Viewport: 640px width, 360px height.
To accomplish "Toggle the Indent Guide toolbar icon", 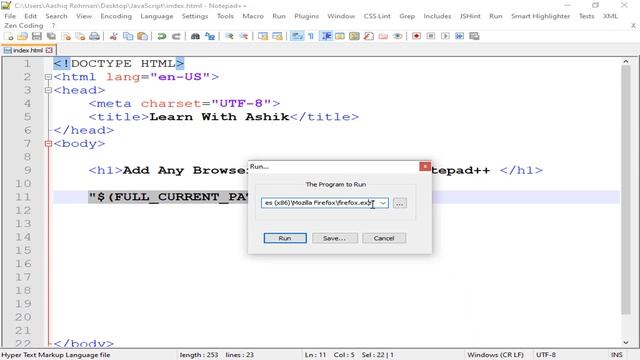I will coord(326,36).
